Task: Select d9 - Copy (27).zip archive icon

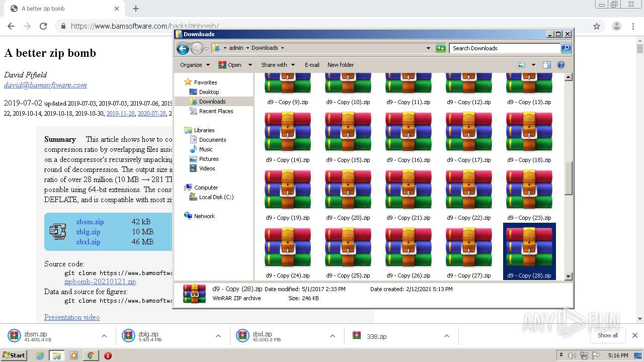Action: pyautogui.click(x=469, y=247)
